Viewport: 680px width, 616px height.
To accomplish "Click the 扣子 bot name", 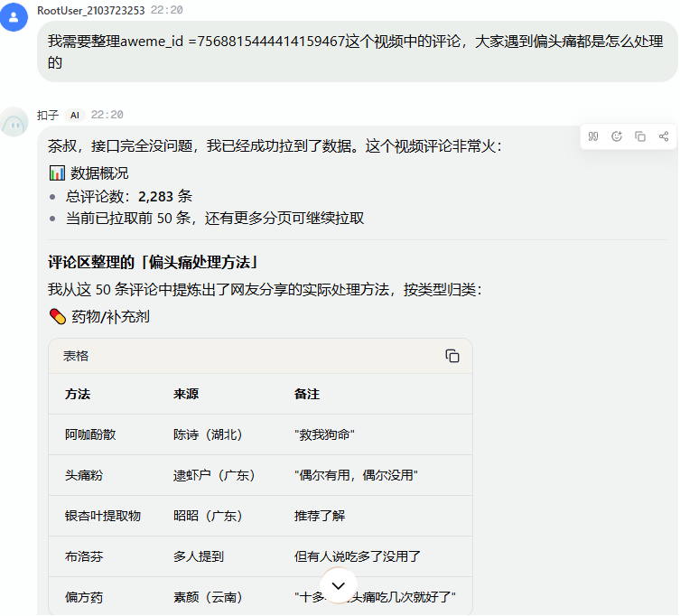I will [x=48, y=115].
